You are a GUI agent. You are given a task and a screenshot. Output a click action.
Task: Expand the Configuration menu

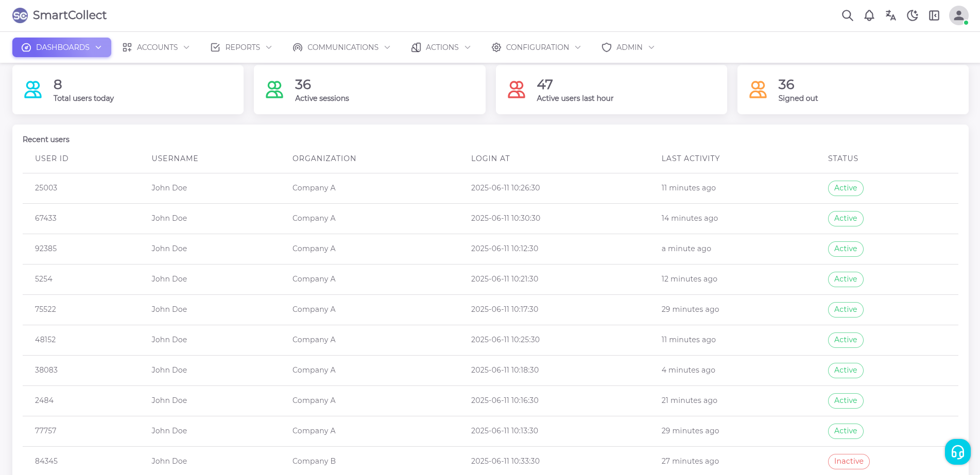(x=536, y=47)
